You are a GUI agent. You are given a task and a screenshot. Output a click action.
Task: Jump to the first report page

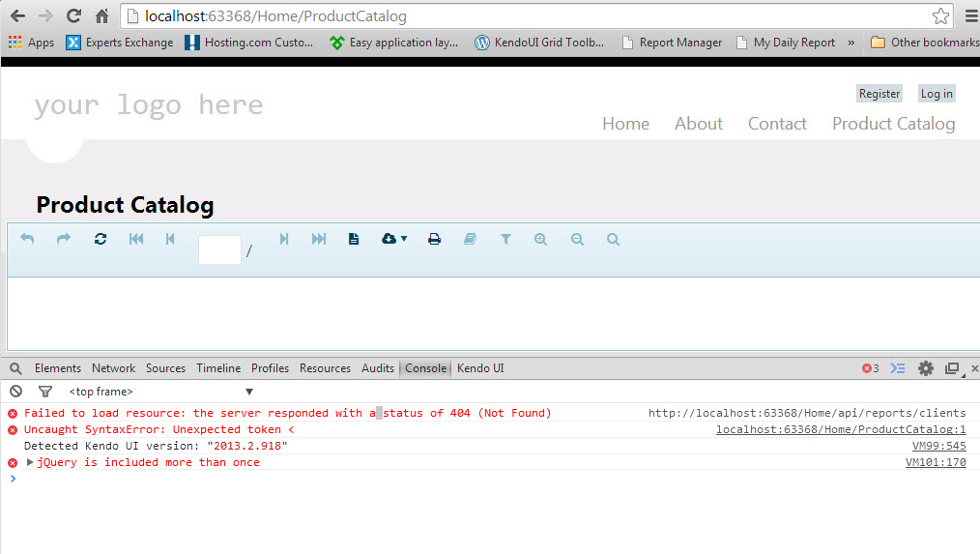point(136,239)
